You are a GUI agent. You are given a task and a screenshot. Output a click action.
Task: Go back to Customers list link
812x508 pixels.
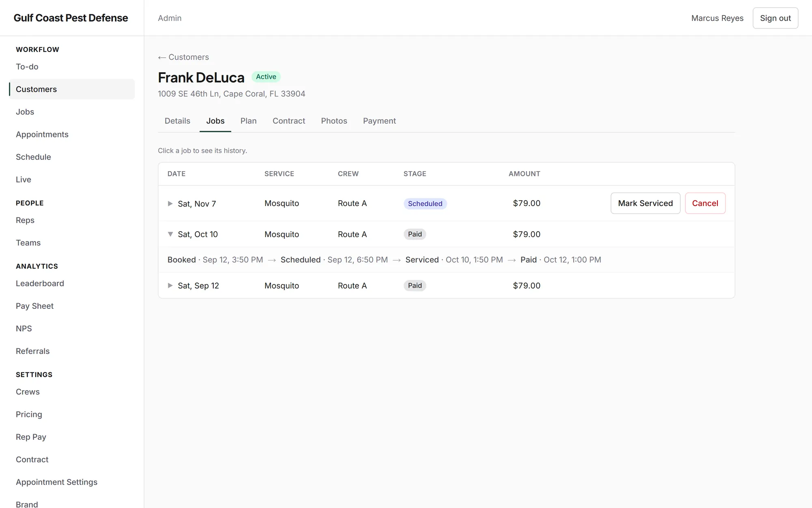point(184,57)
